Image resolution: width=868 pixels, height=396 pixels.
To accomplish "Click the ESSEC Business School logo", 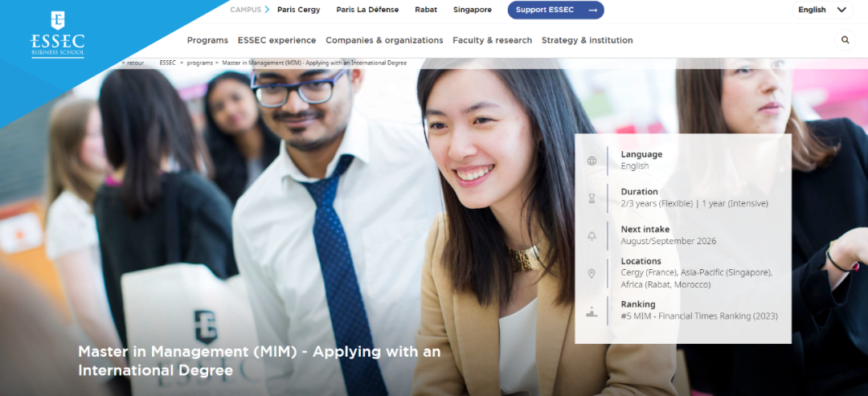I will (58, 35).
